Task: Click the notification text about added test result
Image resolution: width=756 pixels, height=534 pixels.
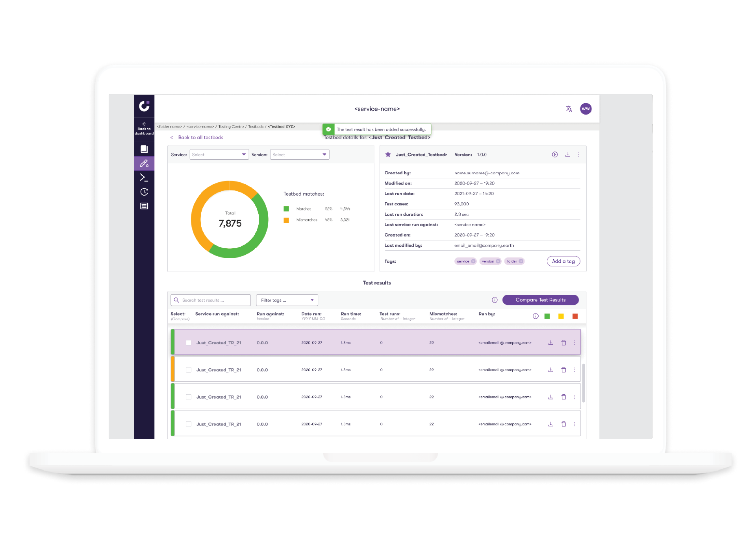Action: coord(381,129)
